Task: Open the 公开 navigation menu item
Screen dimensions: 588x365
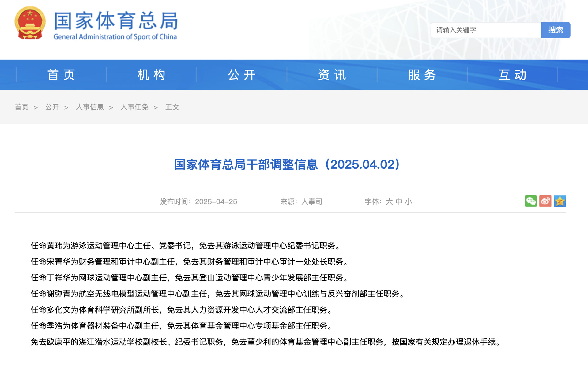Action: tap(242, 75)
